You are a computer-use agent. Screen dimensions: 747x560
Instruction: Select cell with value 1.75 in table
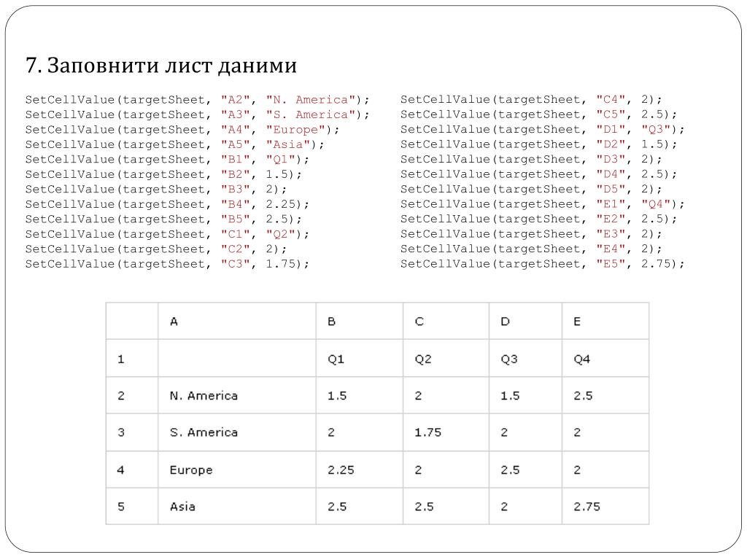[x=446, y=432]
